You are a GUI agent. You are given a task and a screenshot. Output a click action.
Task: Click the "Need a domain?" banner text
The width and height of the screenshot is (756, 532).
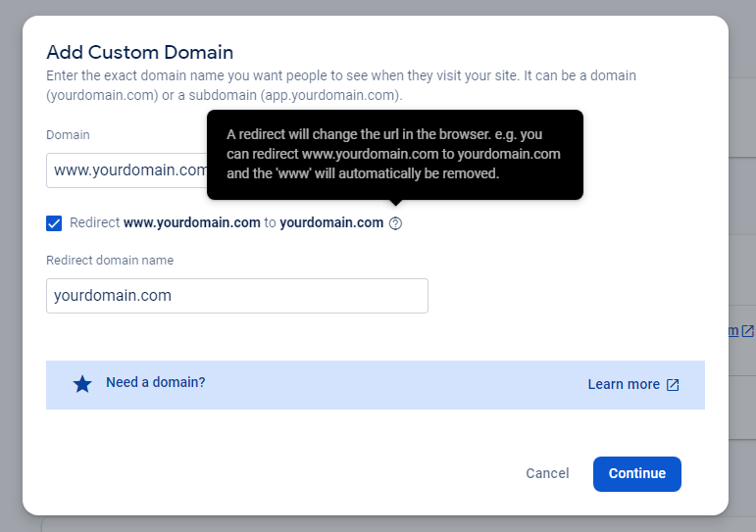[x=155, y=383]
